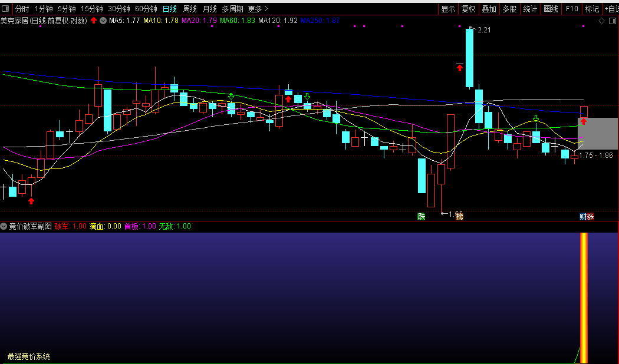Screen dimensions: 619x364
Task: Click the 叠加 overlay button
Action: pyautogui.click(x=489, y=9)
